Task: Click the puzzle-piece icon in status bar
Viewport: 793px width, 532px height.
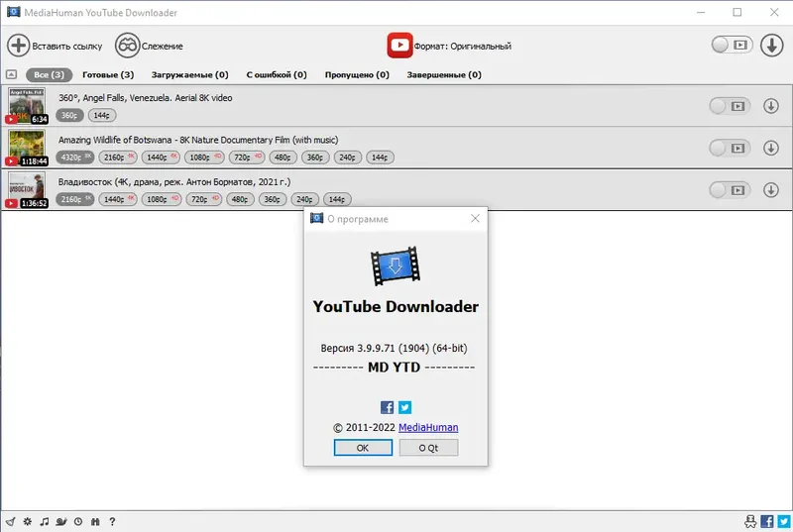Action: pos(95,521)
